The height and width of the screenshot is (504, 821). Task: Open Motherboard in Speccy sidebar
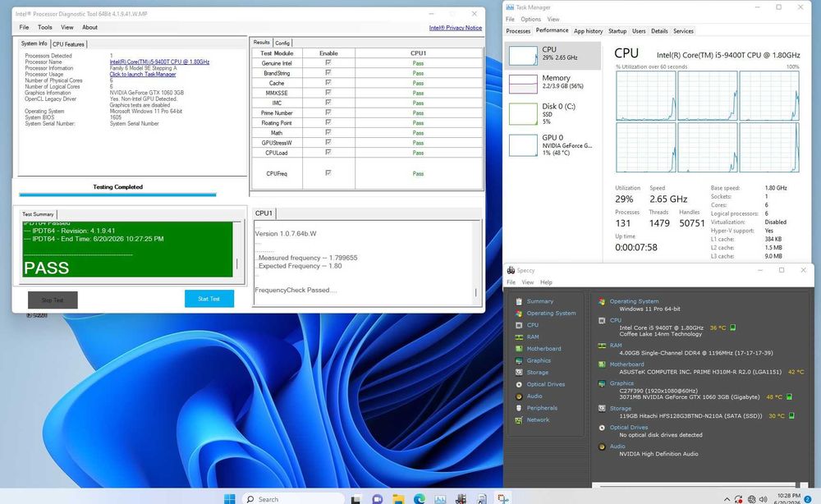coord(544,349)
